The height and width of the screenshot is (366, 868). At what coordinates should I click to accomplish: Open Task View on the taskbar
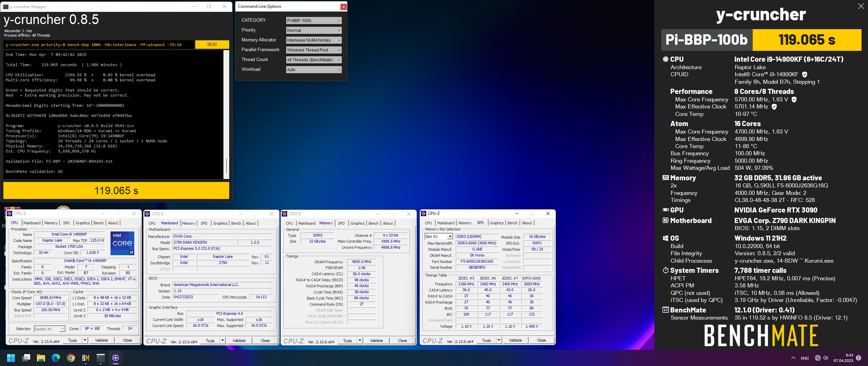coord(26,358)
